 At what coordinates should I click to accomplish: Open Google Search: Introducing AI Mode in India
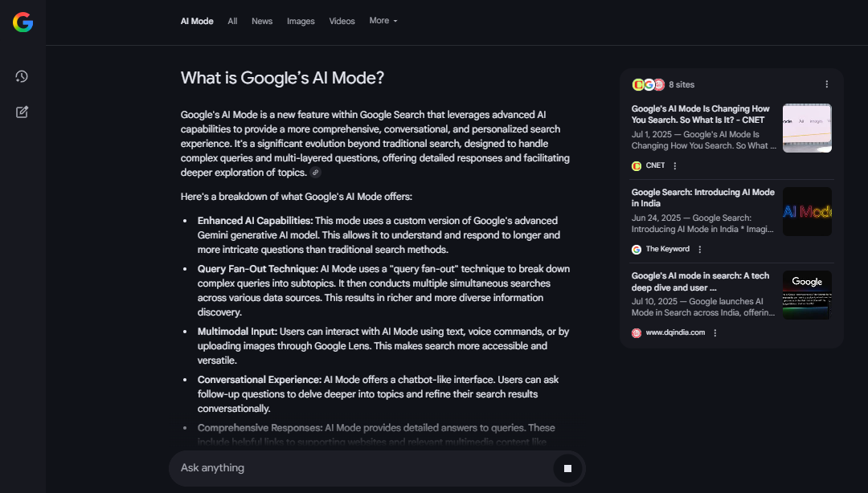click(703, 198)
